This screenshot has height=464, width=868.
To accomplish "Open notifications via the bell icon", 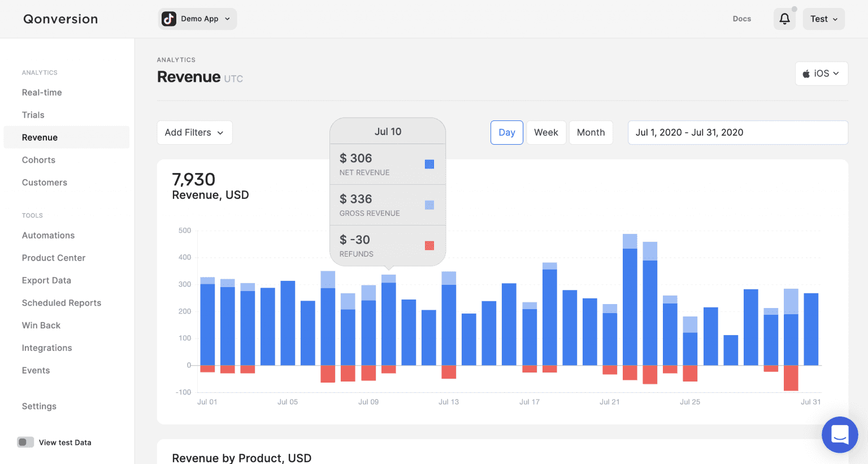I will click(784, 19).
